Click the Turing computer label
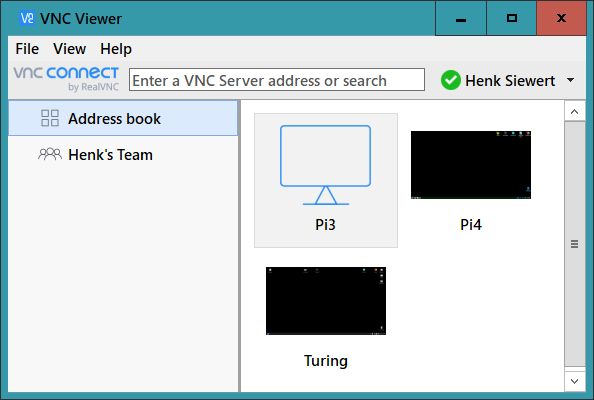Screen dimensions: 594x400 pos(326,361)
